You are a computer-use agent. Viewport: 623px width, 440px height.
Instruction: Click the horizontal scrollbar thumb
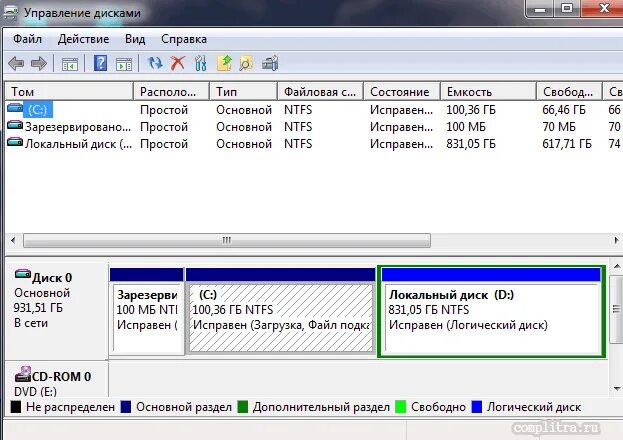click(227, 240)
